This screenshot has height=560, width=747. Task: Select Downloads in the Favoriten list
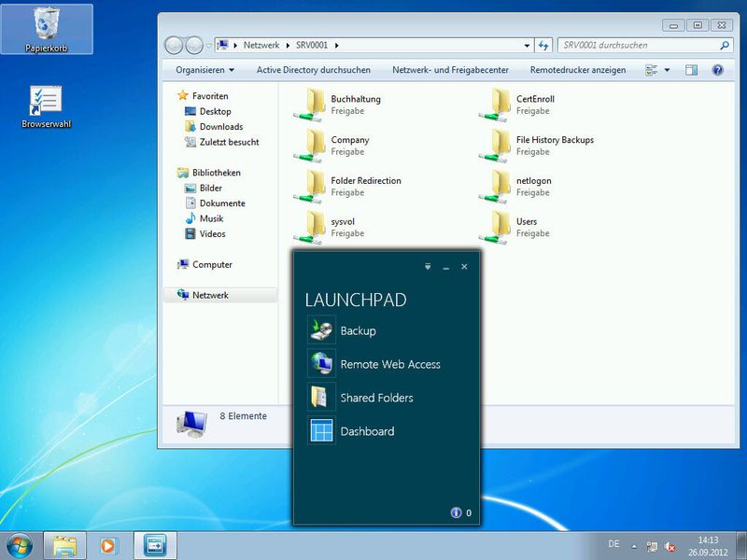click(x=220, y=127)
